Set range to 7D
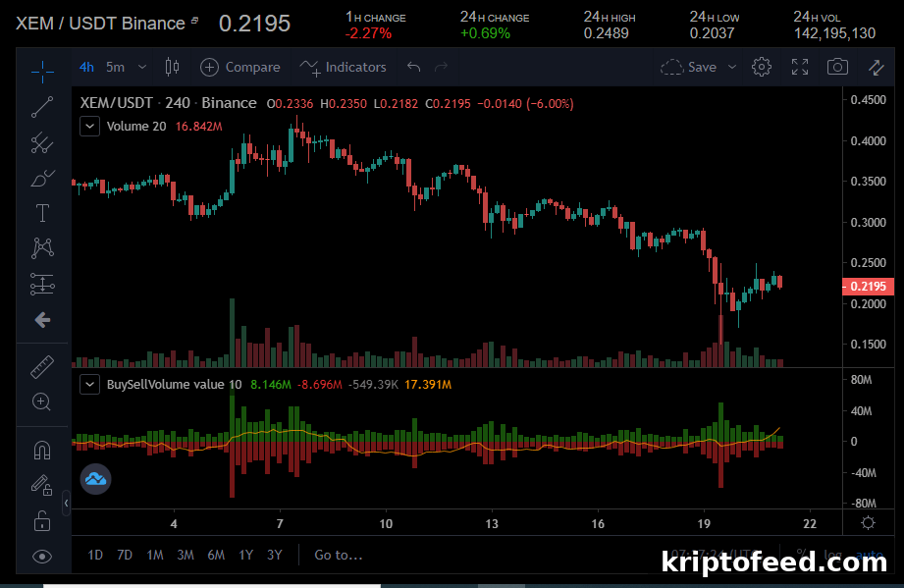904x588 pixels. click(x=125, y=556)
